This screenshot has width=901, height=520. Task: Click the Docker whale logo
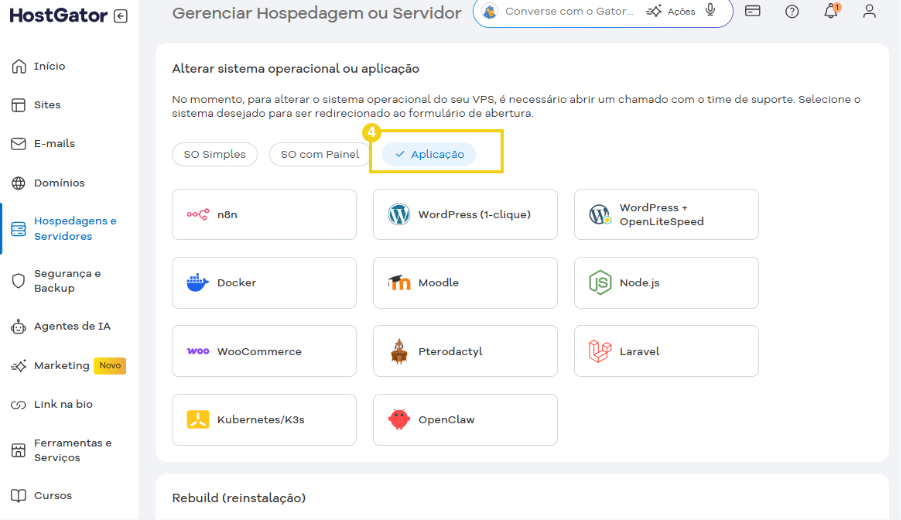point(198,283)
